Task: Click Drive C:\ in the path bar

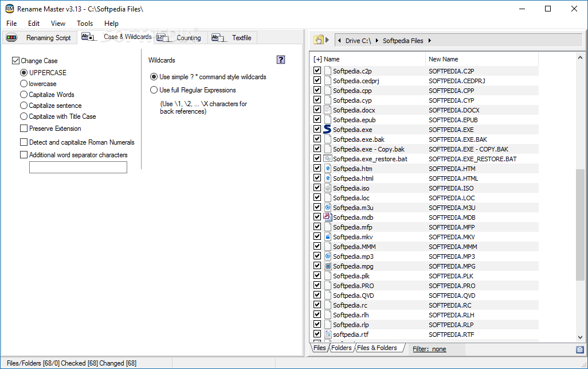Action: (358, 41)
